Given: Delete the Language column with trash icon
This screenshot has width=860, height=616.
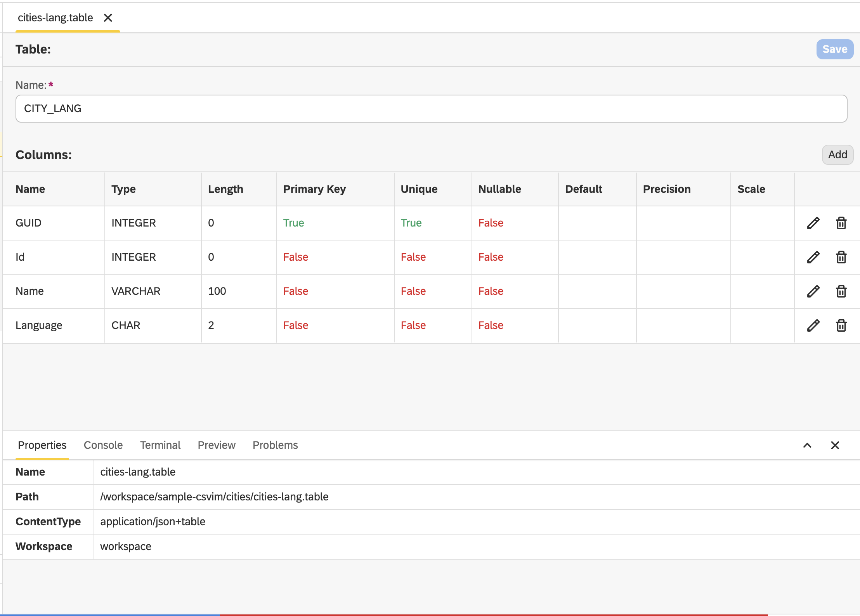Looking at the screenshot, I should (x=841, y=325).
